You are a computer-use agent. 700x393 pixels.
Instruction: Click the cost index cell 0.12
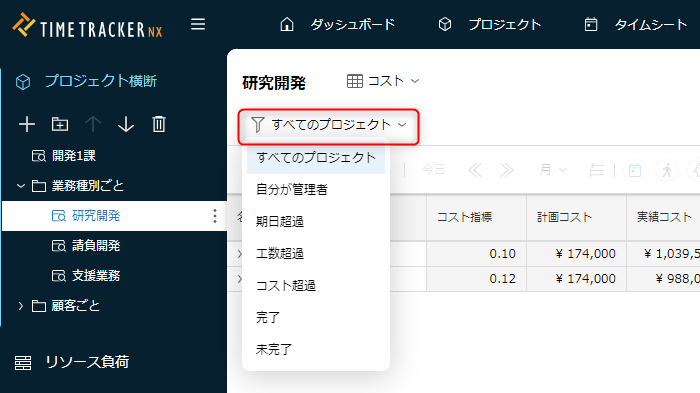click(x=476, y=279)
